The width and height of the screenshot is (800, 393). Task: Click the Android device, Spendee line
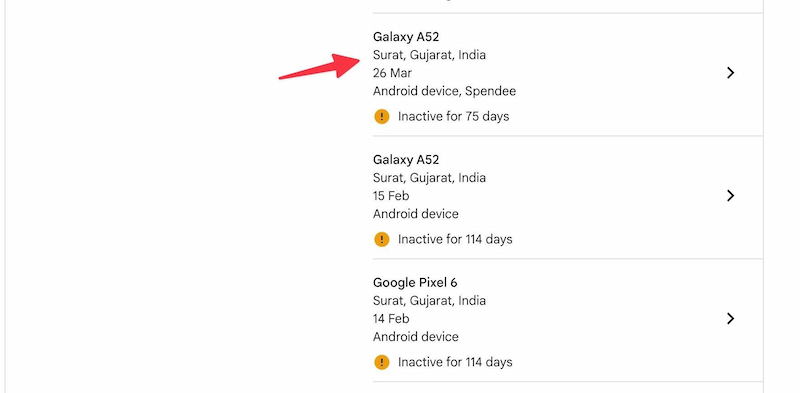[x=444, y=91]
